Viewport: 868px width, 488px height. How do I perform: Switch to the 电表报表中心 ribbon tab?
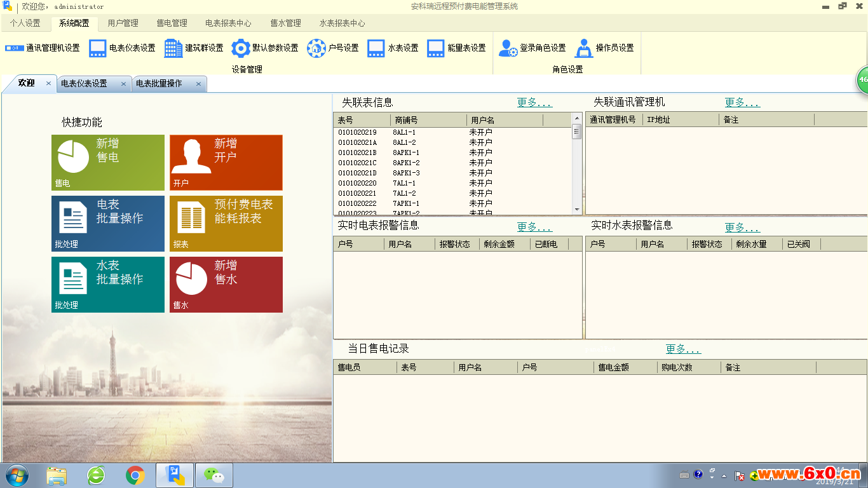pos(228,23)
